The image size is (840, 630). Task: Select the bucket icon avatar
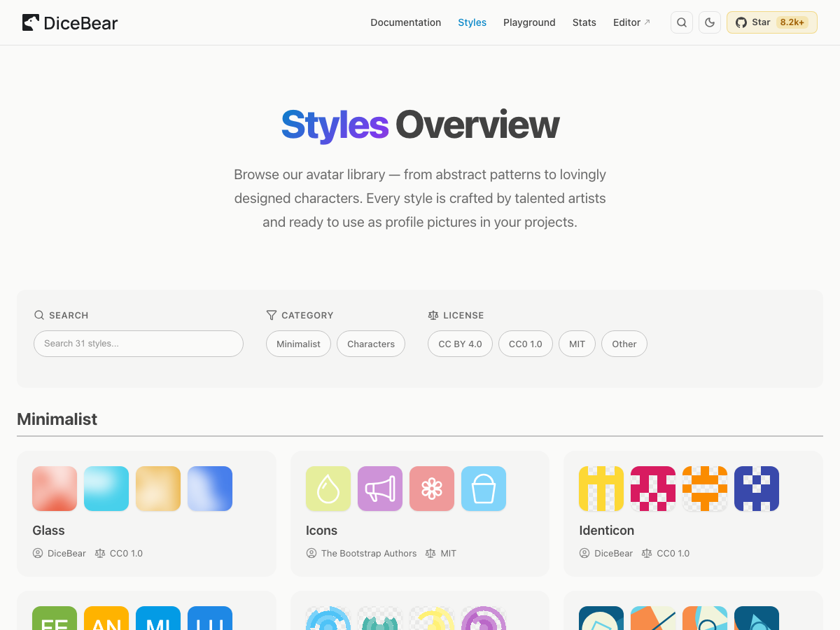coord(484,489)
